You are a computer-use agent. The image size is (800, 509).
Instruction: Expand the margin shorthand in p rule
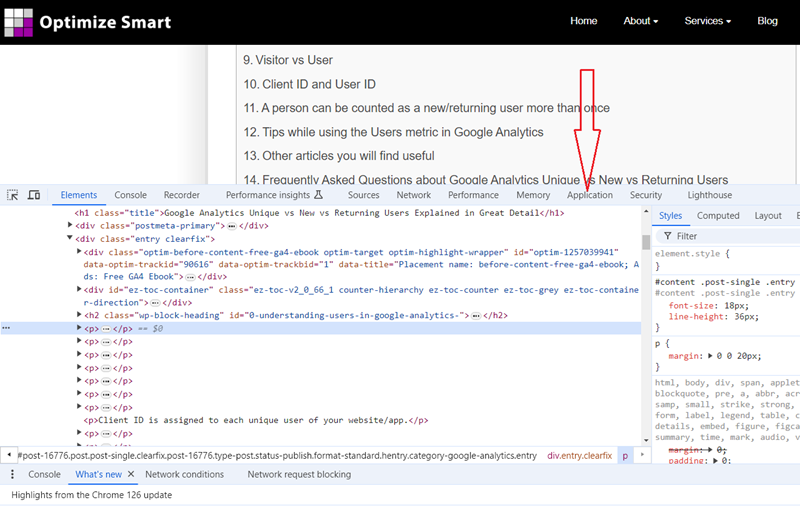point(710,356)
